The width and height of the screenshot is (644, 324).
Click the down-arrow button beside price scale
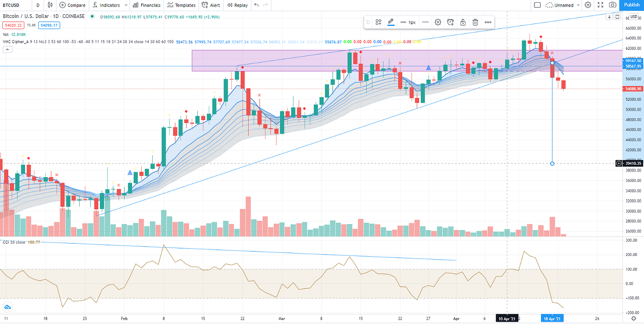click(x=609, y=17)
